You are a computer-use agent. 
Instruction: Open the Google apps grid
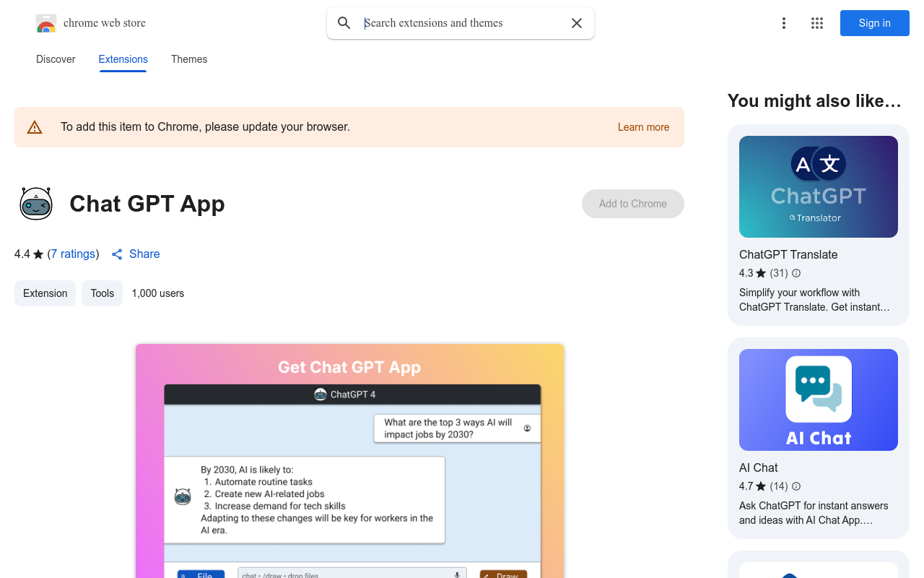click(817, 23)
